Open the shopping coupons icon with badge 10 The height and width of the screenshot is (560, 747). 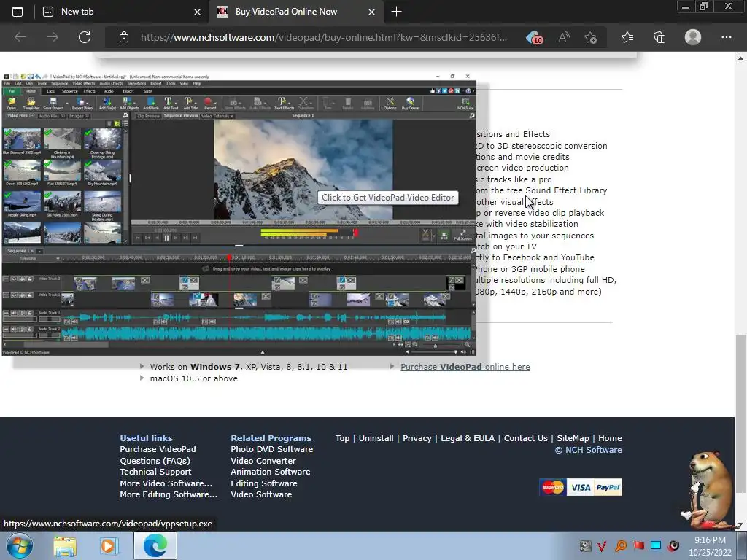535,38
